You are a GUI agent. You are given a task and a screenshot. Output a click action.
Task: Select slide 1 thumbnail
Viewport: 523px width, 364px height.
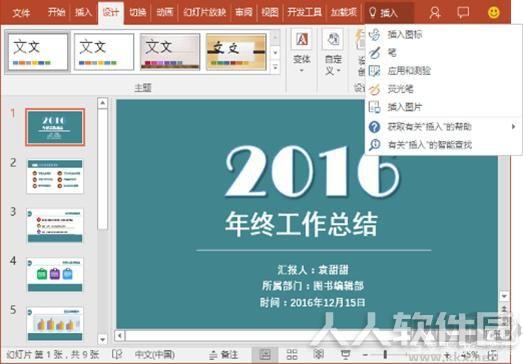click(x=55, y=127)
